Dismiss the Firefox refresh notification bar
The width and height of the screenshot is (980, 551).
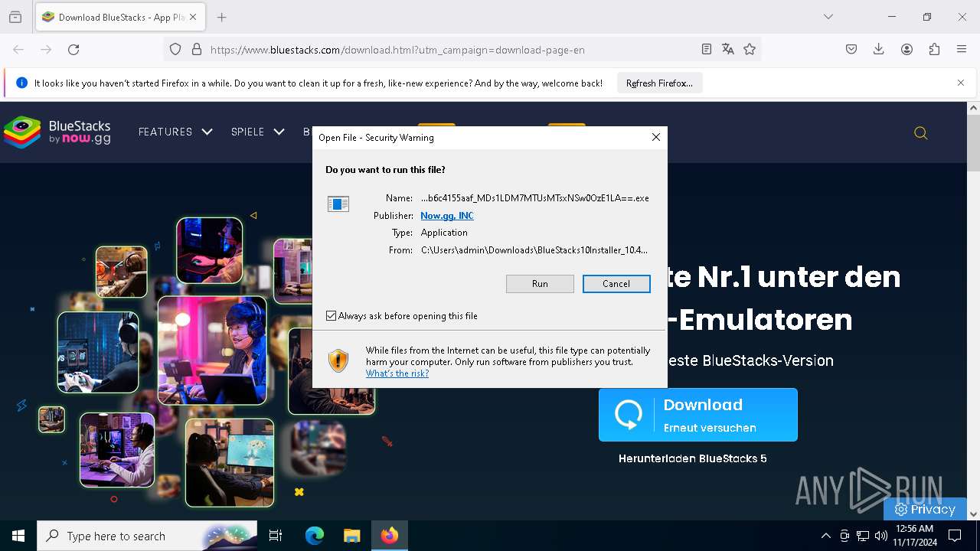click(961, 83)
